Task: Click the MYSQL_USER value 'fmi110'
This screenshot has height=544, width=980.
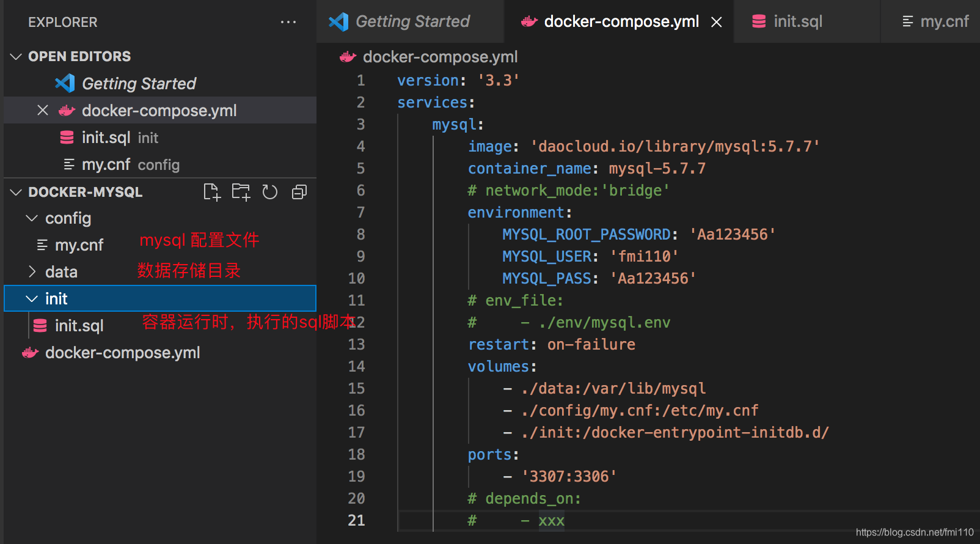Action: [644, 257]
